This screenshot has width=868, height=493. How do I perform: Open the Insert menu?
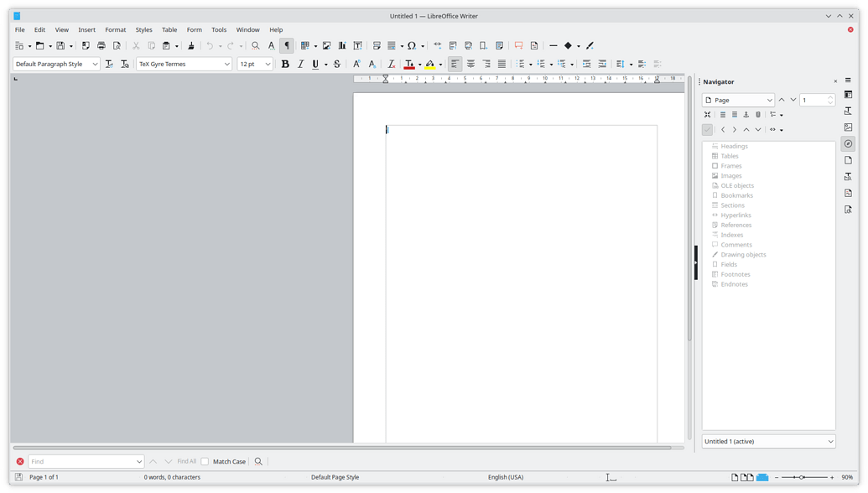[87, 30]
